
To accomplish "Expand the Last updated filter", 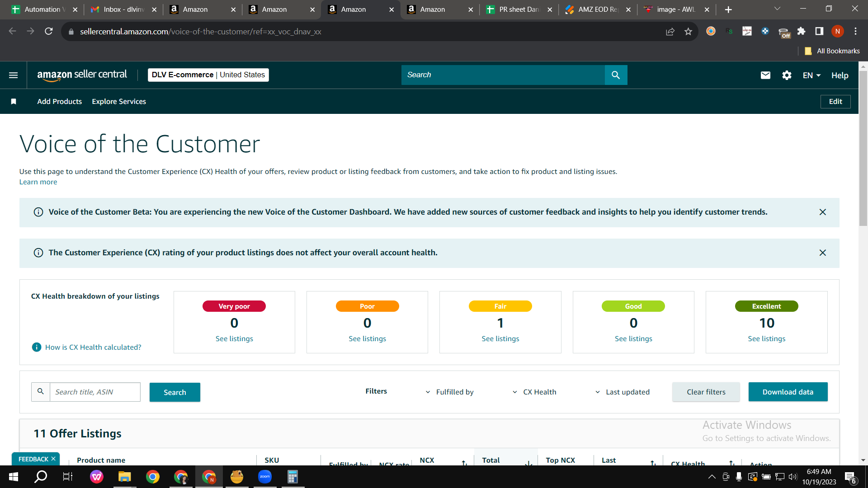I will (623, 392).
